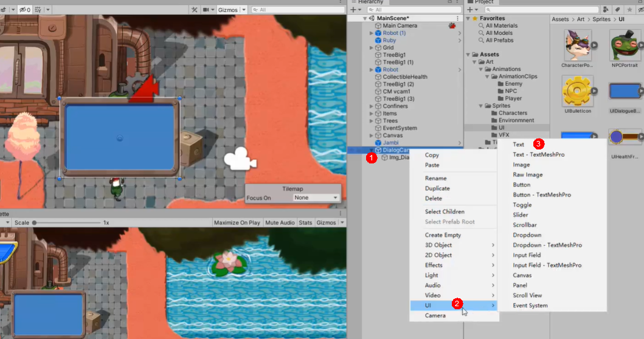Select the Ruby prefab cube icon
This screenshot has height=339, width=644.
pyautogui.click(x=378, y=40)
